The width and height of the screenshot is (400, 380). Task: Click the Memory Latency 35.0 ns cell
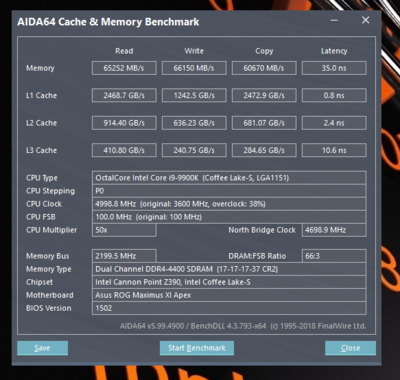334,68
